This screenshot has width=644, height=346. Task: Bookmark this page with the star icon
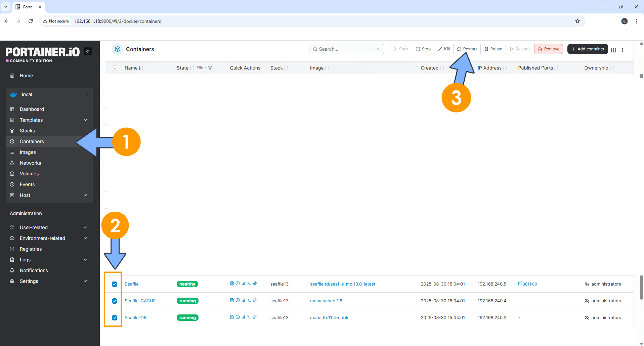(x=577, y=21)
